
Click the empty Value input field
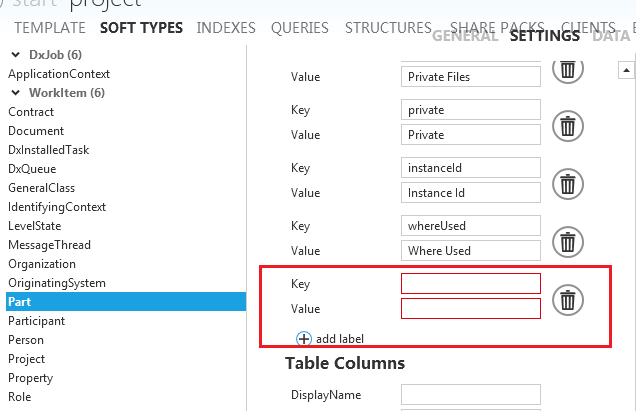point(470,309)
